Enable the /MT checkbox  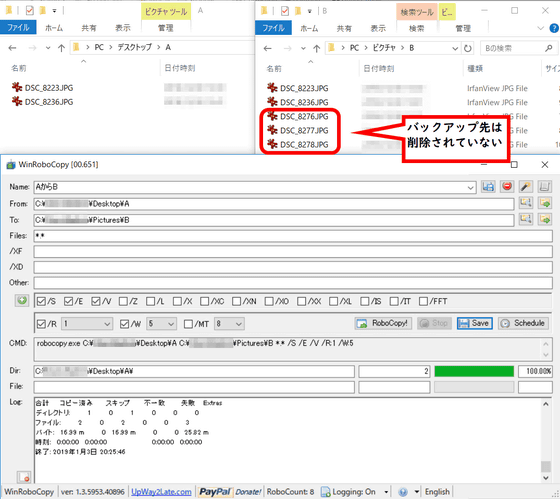188,324
